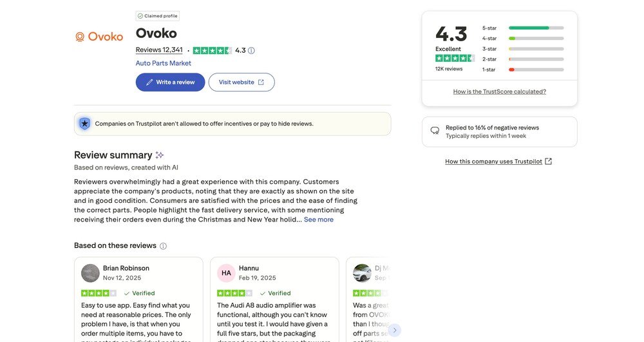Expand the summary with See more
The width and height of the screenshot is (644, 342).
319,220
